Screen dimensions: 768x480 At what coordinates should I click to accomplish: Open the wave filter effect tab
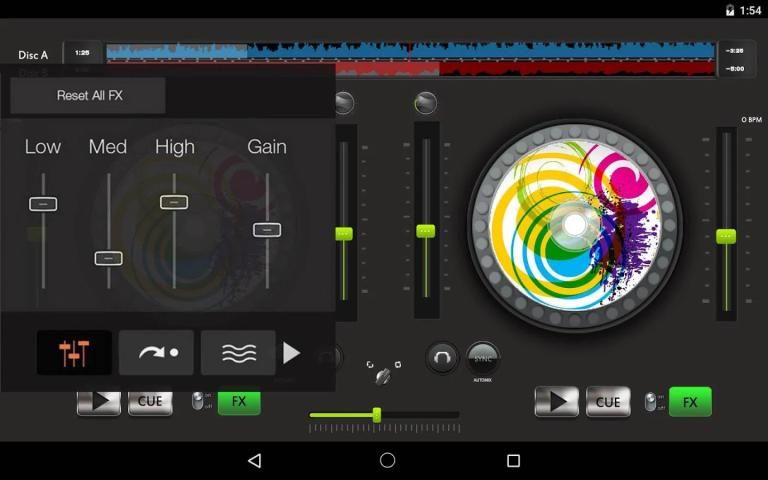[x=238, y=353]
